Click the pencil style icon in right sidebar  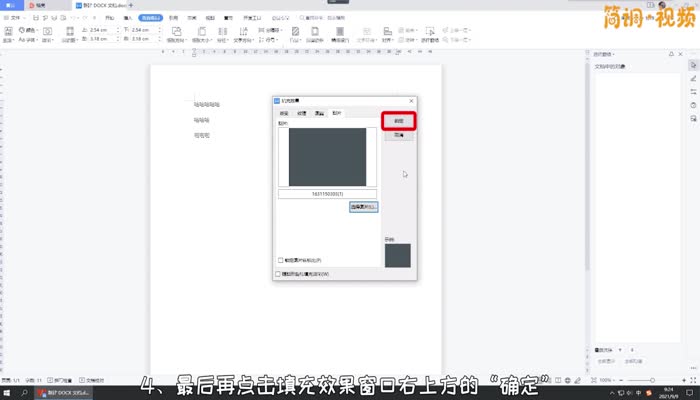point(693,77)
